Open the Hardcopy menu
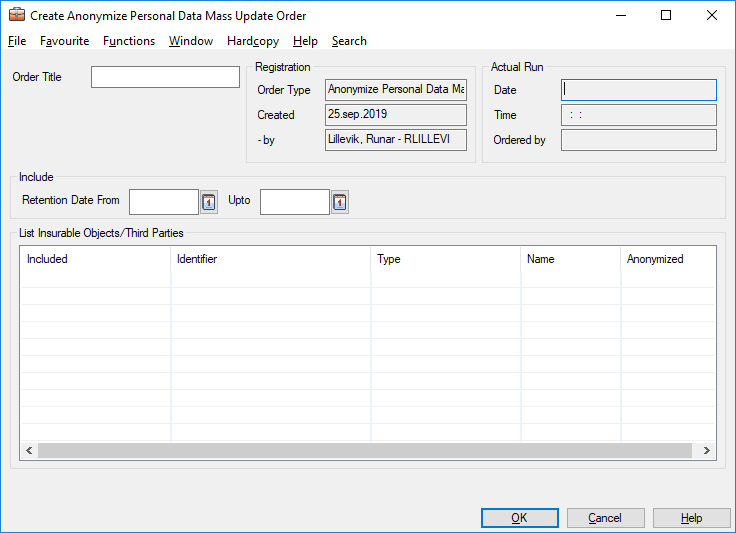Image resolution: width=736 pixels, height=533 pixels. pos(253,41)
